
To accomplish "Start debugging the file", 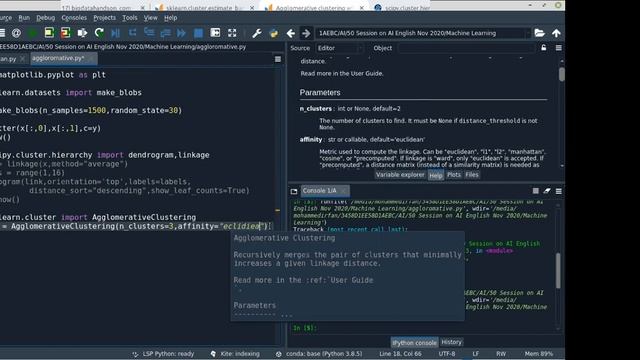I will coord(116,33).
